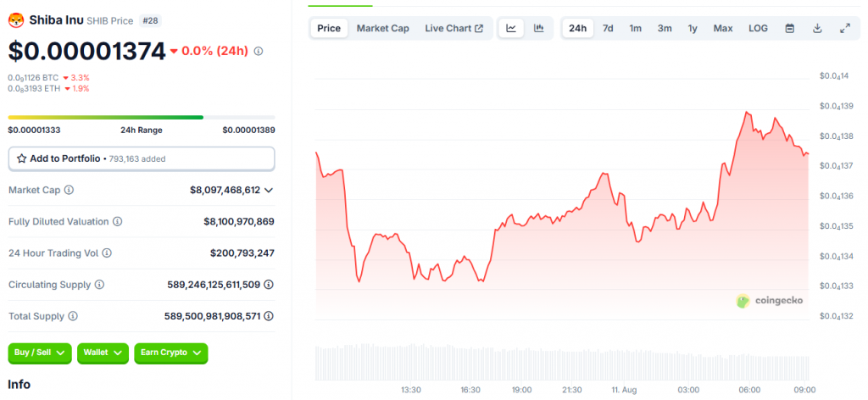Click the star icon in Add to Portfolio
868x400 pixels.
[21, 158]
